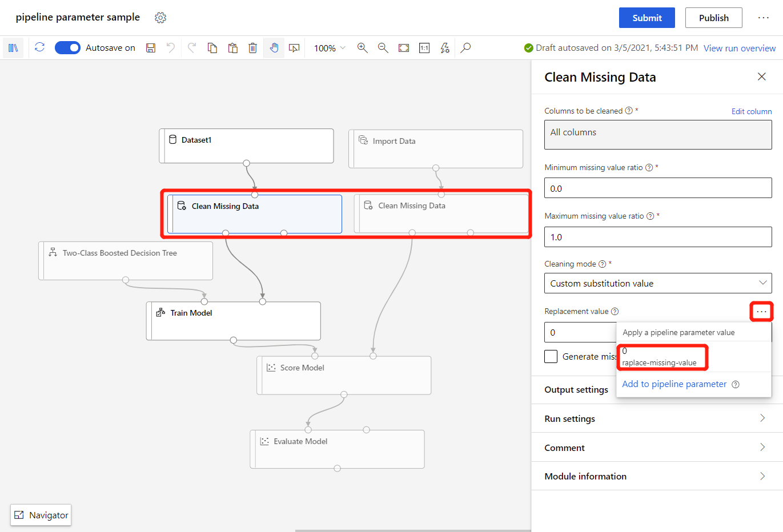Toggle the Autosave switch off
The width and height of the screenshot is (783, 532).
67,48
